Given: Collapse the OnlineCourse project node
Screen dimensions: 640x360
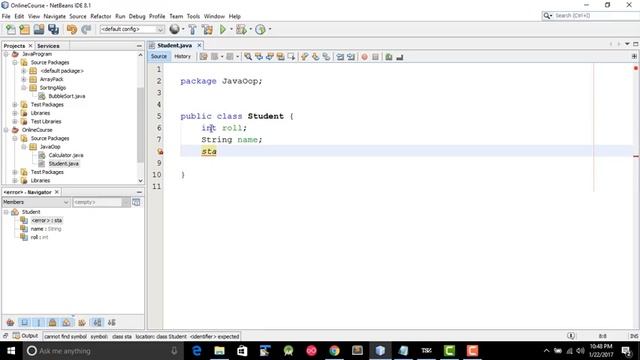Looking at the screenshot, I should pyautogui.click(x=6, y=130).
